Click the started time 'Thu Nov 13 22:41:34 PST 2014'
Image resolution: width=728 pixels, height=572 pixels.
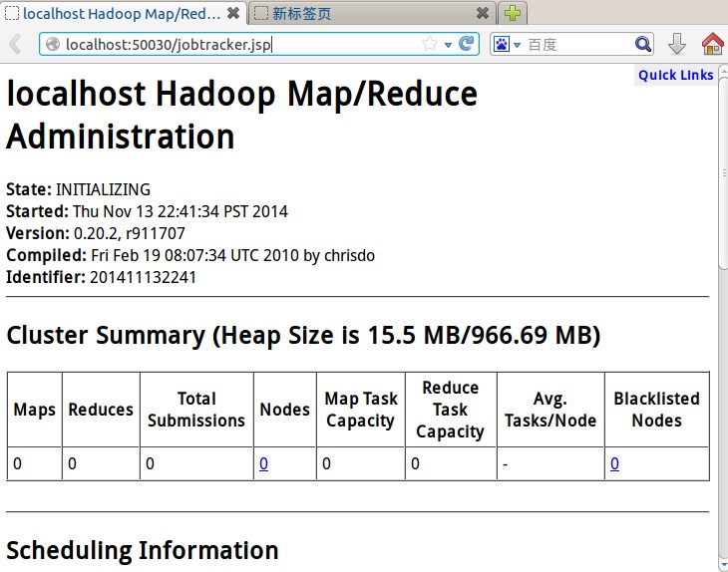click(x=181, y=211)
